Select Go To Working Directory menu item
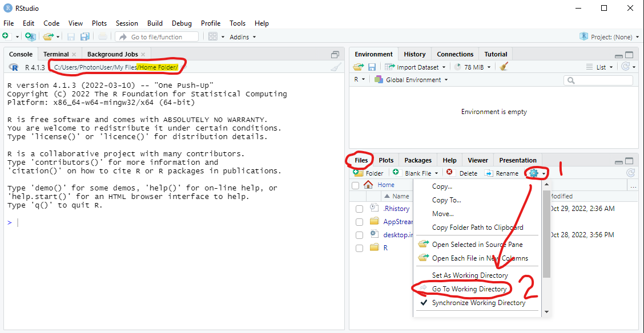Screen dimensions: 644x333 469,289
